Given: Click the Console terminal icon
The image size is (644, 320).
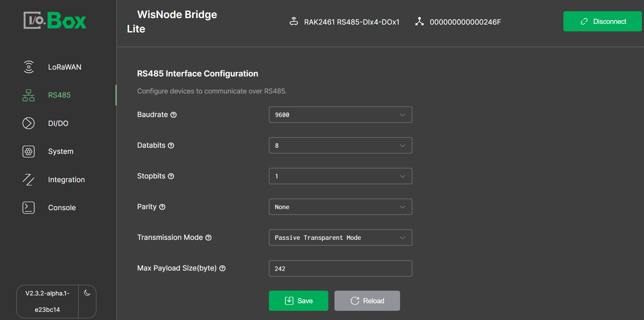Looking at the screenshot, I should click(29, 207).
